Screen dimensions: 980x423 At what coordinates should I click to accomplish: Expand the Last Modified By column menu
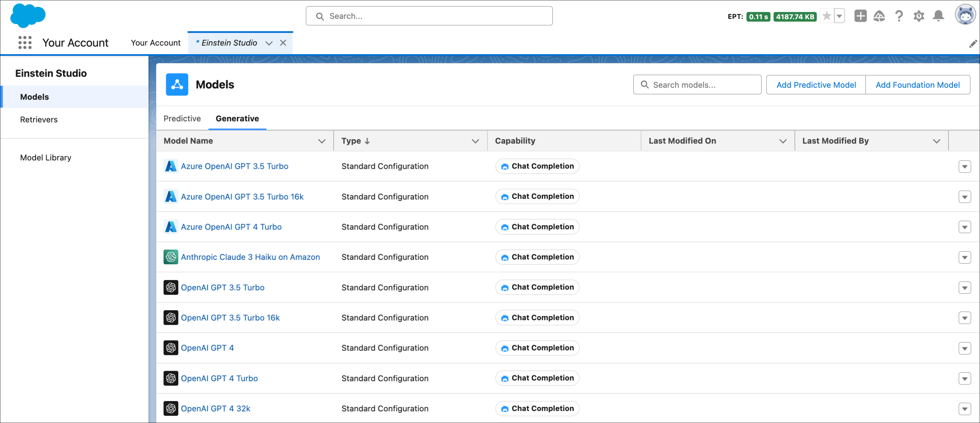click(x=937, y=141)
